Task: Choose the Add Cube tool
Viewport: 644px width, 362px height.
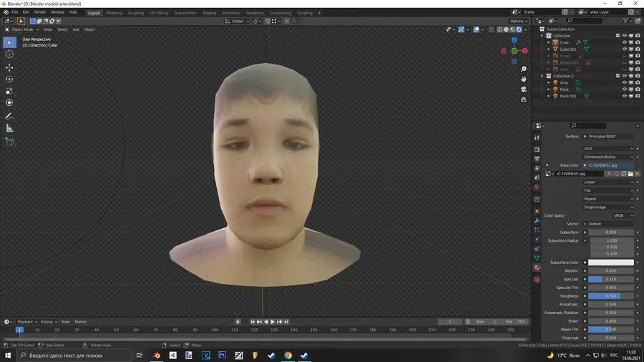Action: pos(9,142)
